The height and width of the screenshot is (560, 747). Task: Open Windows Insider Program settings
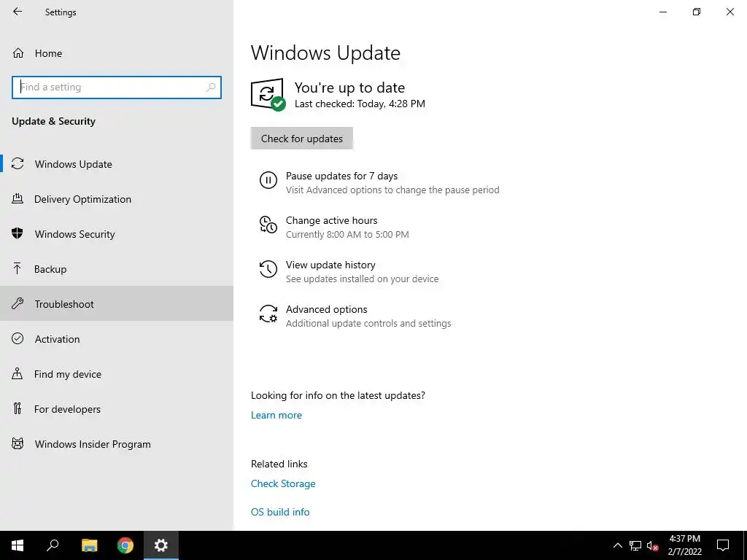tap(117, 444)
